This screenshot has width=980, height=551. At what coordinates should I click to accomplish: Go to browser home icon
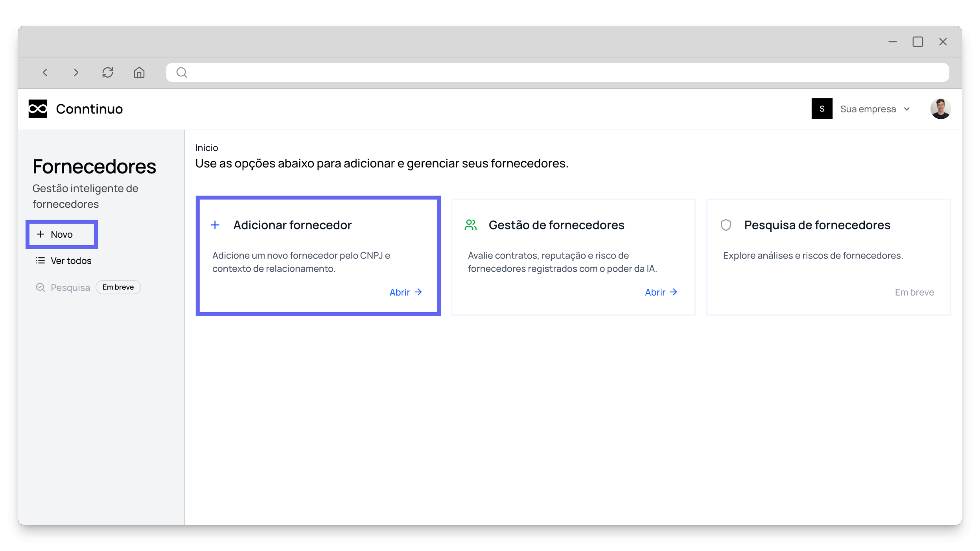click(139, 72)
